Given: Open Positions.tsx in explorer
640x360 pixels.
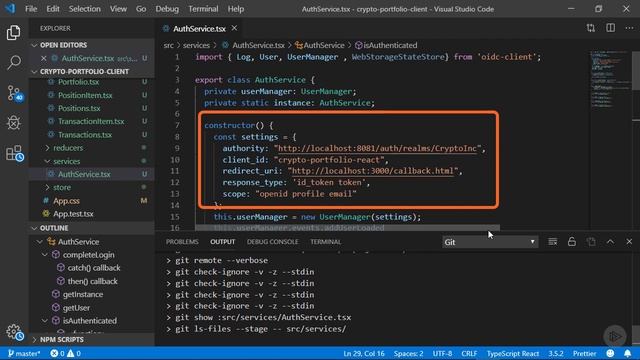Looking at the screenshot, I should coord(79,108).
